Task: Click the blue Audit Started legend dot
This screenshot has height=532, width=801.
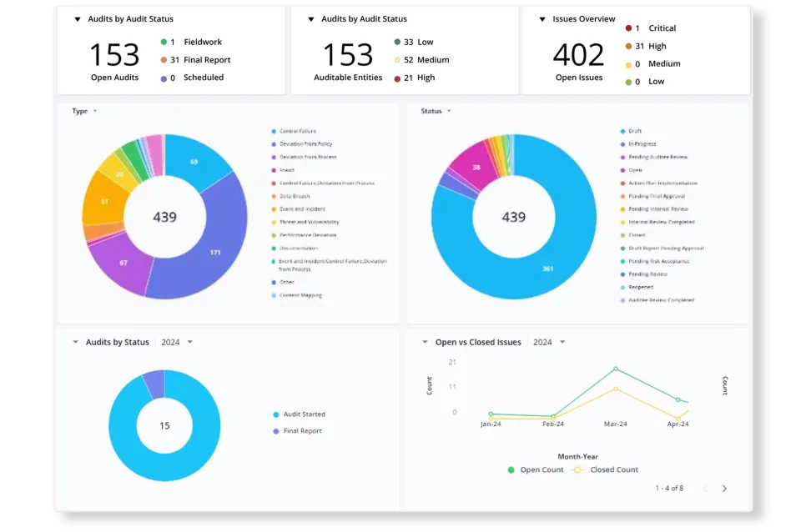Action: coord(277,414)
